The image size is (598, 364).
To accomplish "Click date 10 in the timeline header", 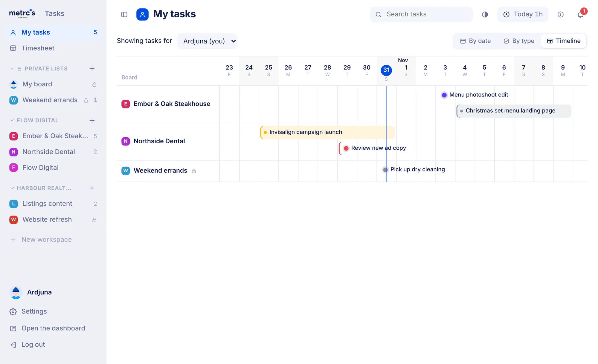I will click(x=582, y=70).
